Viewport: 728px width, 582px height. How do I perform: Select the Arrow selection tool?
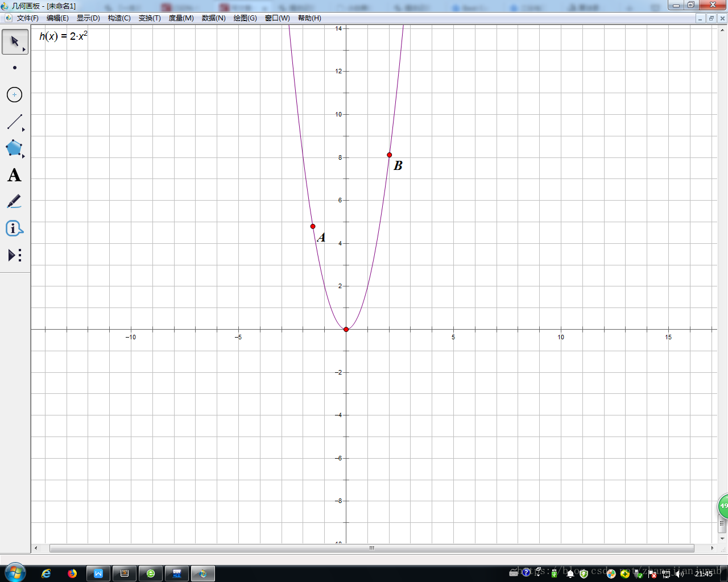pos(15,42)
